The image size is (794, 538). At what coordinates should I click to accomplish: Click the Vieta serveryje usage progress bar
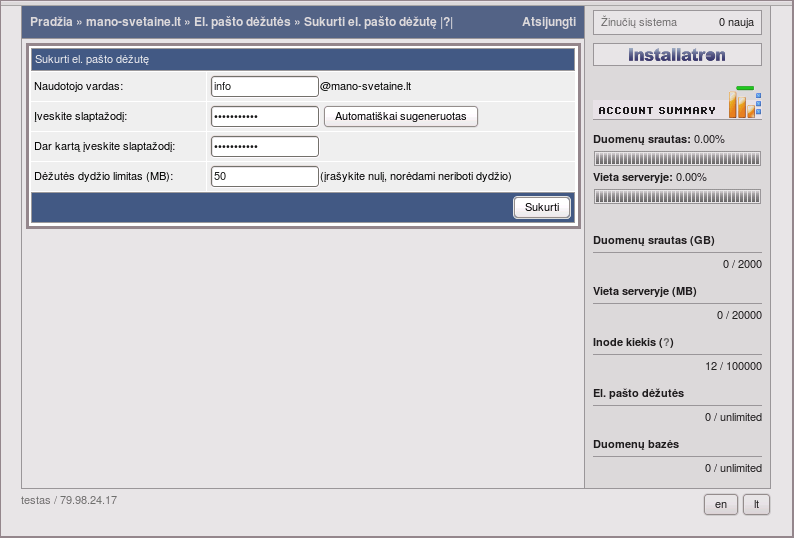(x=677, y=196)
